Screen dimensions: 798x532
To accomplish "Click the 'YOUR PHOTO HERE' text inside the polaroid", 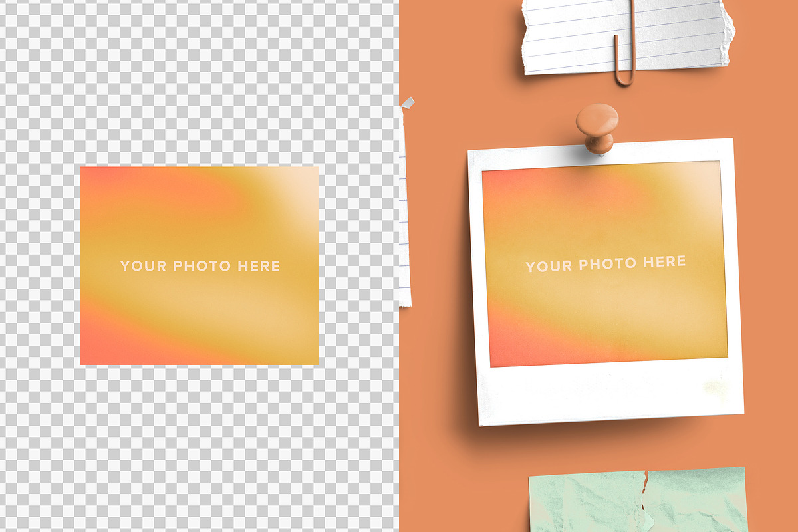I will pos(606,264).
